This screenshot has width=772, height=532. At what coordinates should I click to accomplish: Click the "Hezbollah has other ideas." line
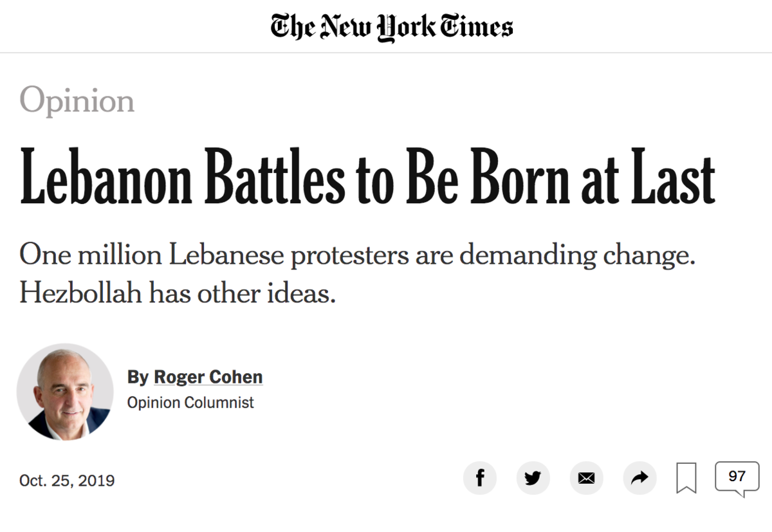point(178,293)
